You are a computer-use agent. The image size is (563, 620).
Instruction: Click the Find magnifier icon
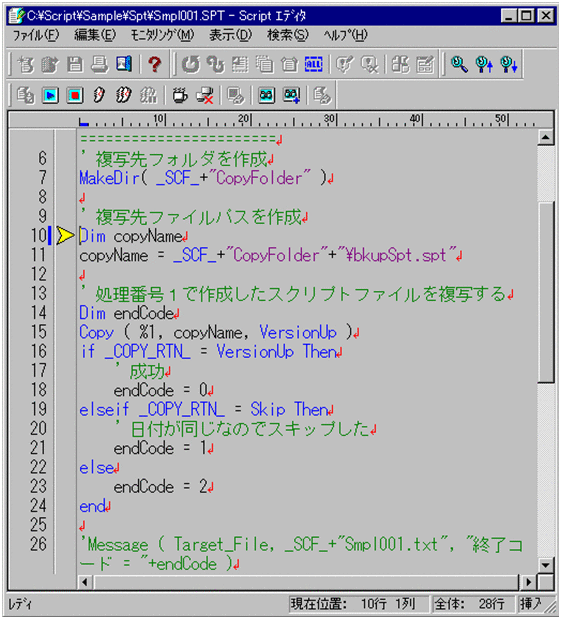459,64
